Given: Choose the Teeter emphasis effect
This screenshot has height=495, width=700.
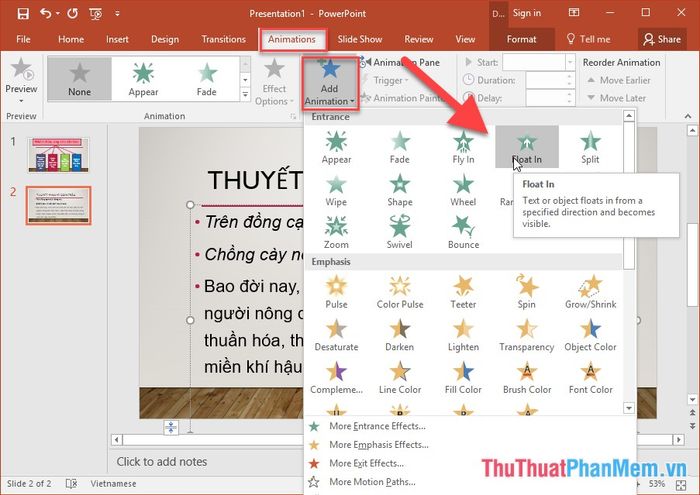Looking at the screenshot, I should click(463, 292).
